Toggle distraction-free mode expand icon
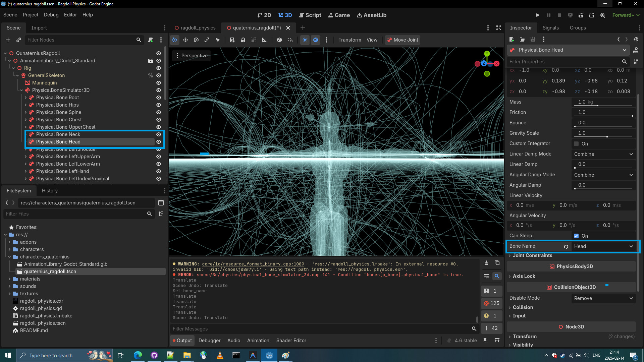Viewport: 644px width, 362px height. 499,28
